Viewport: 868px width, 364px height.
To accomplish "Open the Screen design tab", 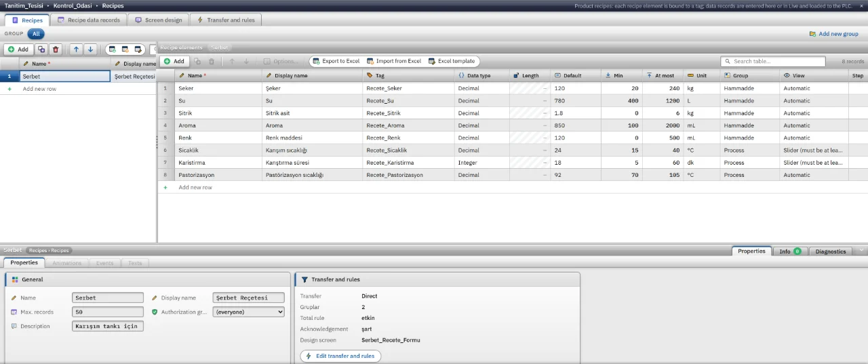I will pyautogui.click(x=159, y=20).
